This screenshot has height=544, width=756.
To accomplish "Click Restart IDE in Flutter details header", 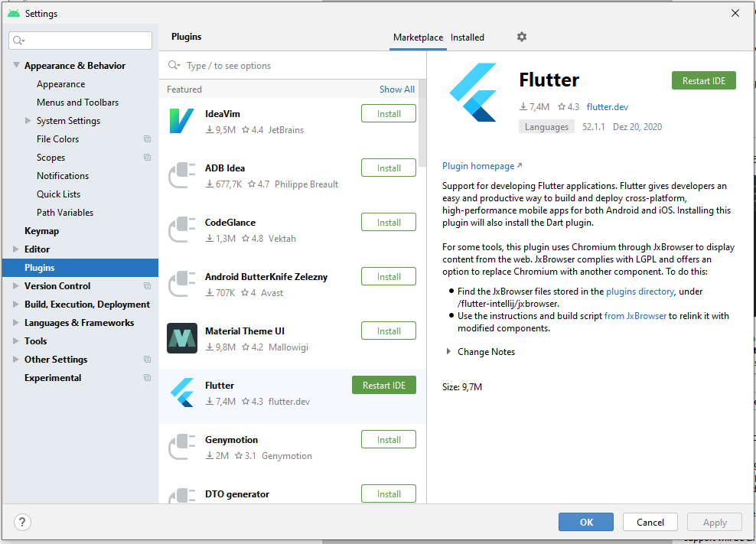I will pyautogui.click(x=703, y=80).
